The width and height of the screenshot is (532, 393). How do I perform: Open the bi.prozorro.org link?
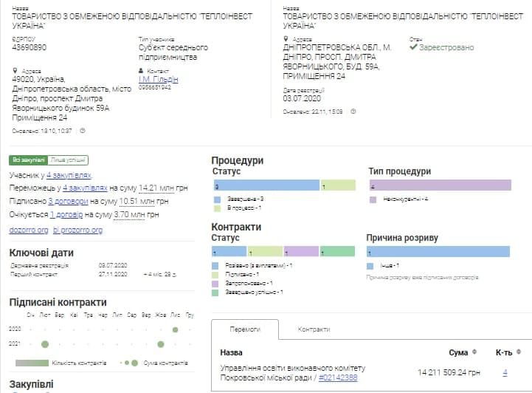pos(77,230)
